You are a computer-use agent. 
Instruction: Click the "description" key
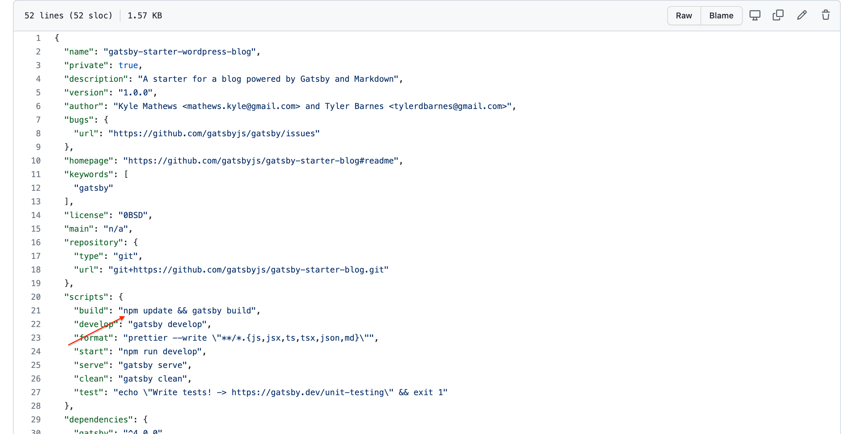(x=96, y=79)
